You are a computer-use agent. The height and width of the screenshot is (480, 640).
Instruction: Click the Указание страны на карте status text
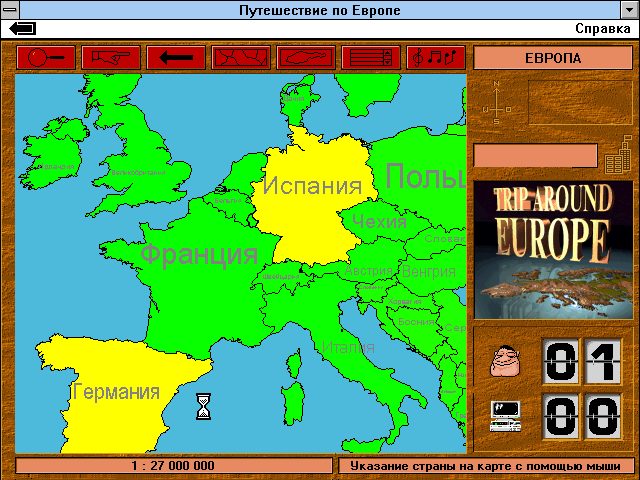coord(485,466)
